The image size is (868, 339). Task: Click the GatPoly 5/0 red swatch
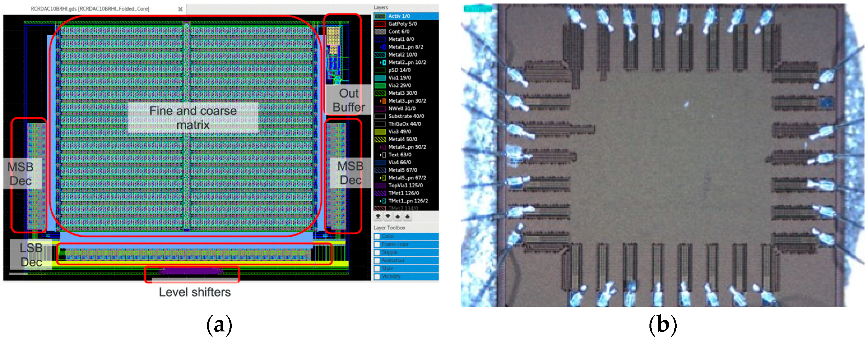[380, 24]
